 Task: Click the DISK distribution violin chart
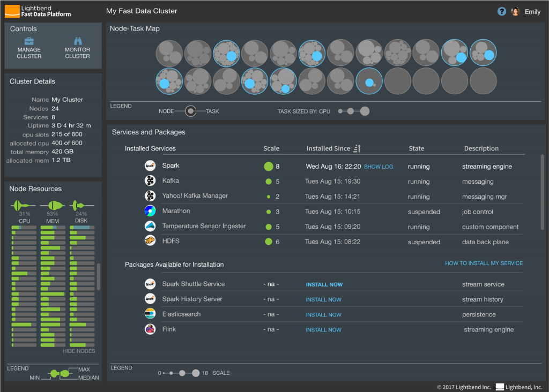point(81,206)
